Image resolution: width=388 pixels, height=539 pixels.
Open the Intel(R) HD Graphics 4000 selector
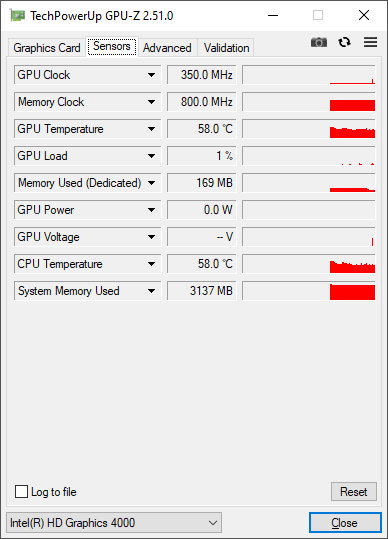point(114,523)
